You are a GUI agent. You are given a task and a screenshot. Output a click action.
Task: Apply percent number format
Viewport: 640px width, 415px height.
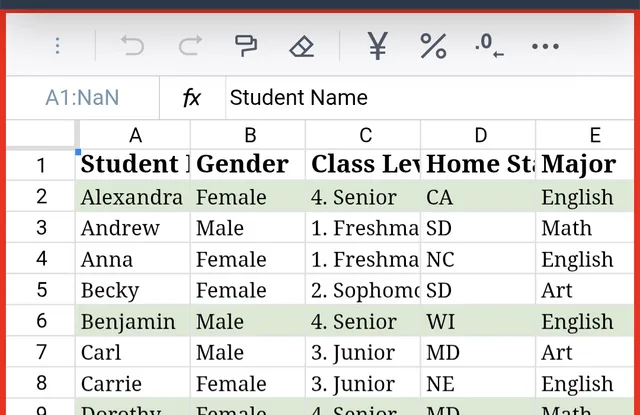(x=433, y=46)
